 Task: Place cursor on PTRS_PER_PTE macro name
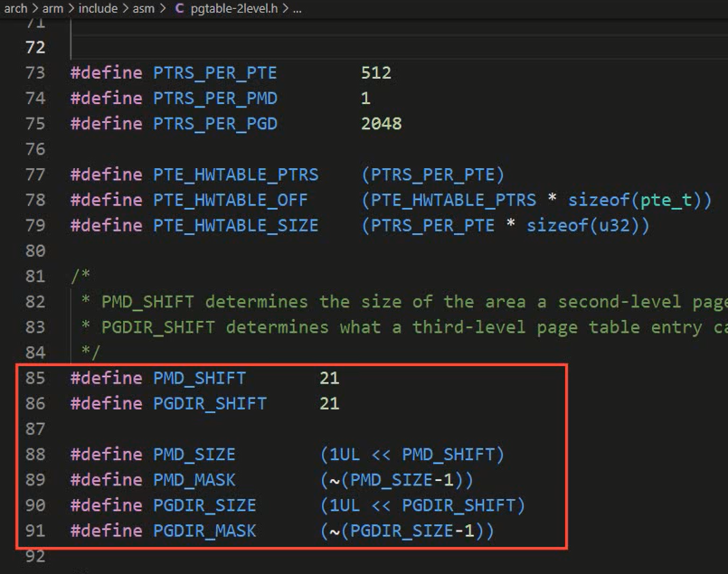coord(215,73)
